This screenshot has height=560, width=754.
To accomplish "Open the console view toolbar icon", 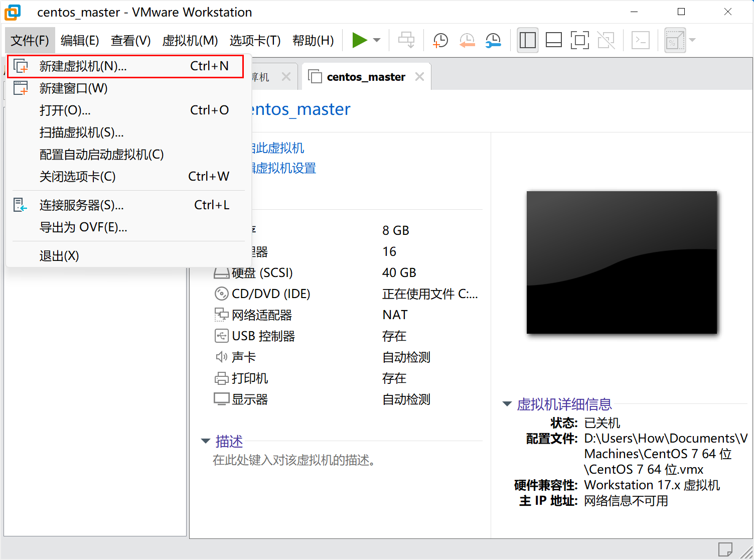I will coord(641,40).
